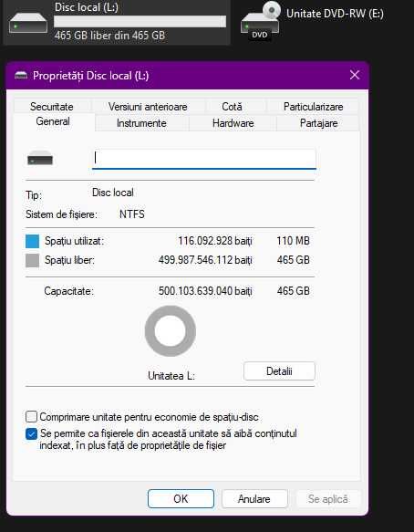Image resolution: width=414 pixels, height=532 pixels.
Task: Select the Disc local (L:) drive icon in Explorer
Action: 28,23
